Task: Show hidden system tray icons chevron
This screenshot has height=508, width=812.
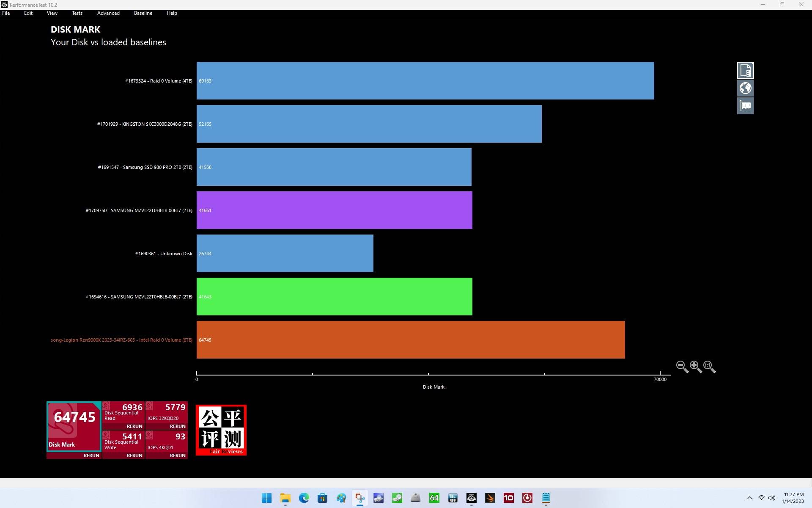Action: pos(749,498)
